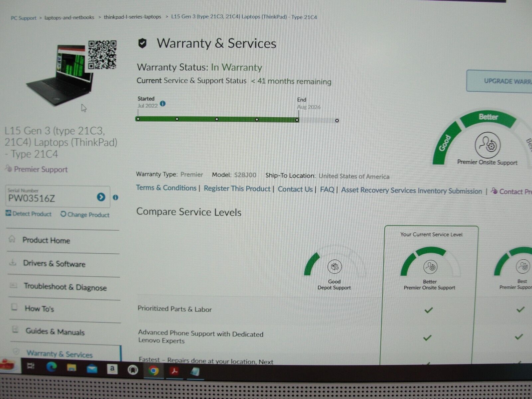Image resolution: width=532 pixels, height=399 pixels.
Task: Click the Contact Premier link
Action: tap(511, 192)
